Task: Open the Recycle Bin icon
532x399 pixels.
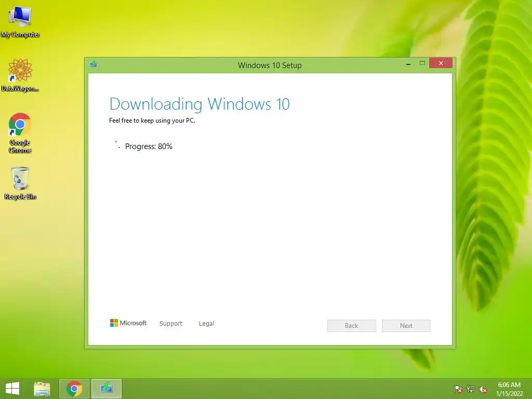Action: 20,183
